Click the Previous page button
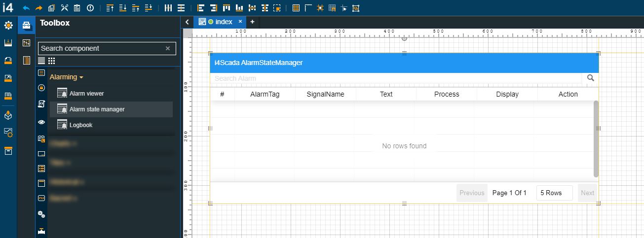Viewport: 644px width, 238px height. coord(472,193)
